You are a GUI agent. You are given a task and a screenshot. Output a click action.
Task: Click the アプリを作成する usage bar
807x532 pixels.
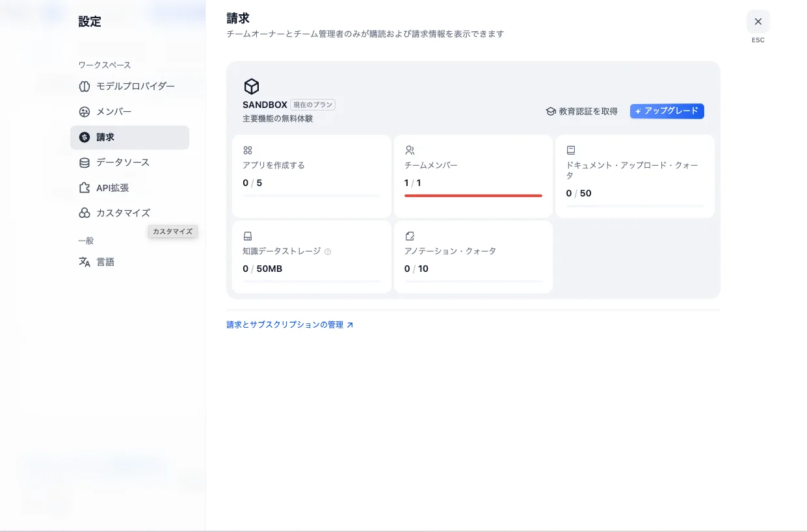pos(311,195)
